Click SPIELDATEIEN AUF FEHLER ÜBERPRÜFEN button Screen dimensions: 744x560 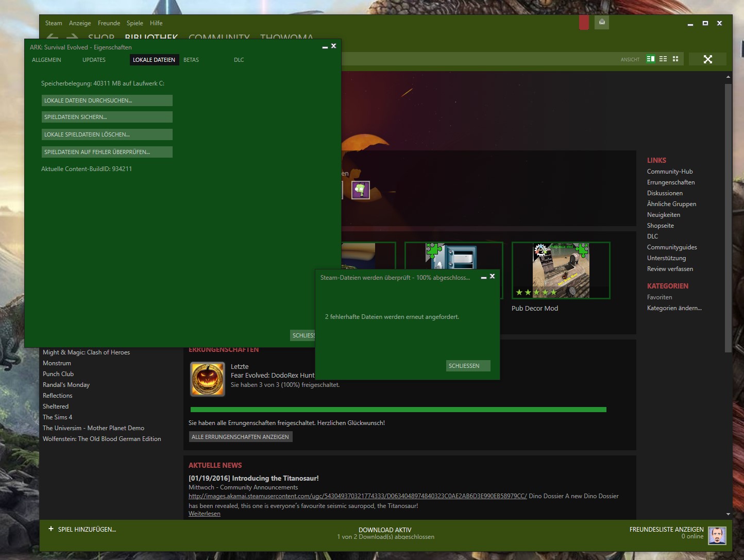coord(107,152)
